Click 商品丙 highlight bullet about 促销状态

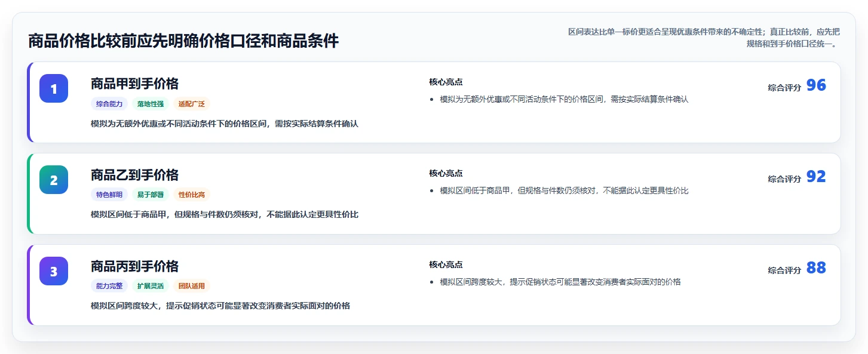(560, 282)
